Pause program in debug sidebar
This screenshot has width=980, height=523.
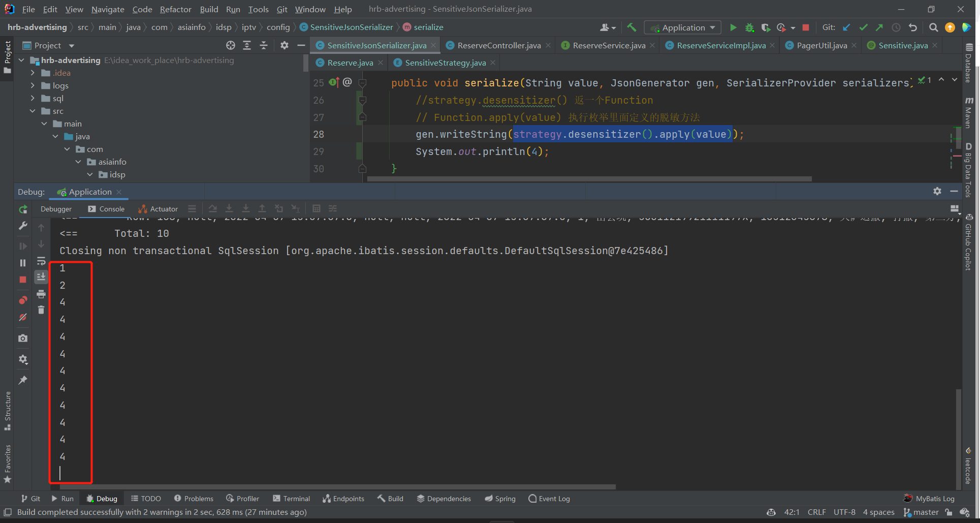(x=23, y=263)
